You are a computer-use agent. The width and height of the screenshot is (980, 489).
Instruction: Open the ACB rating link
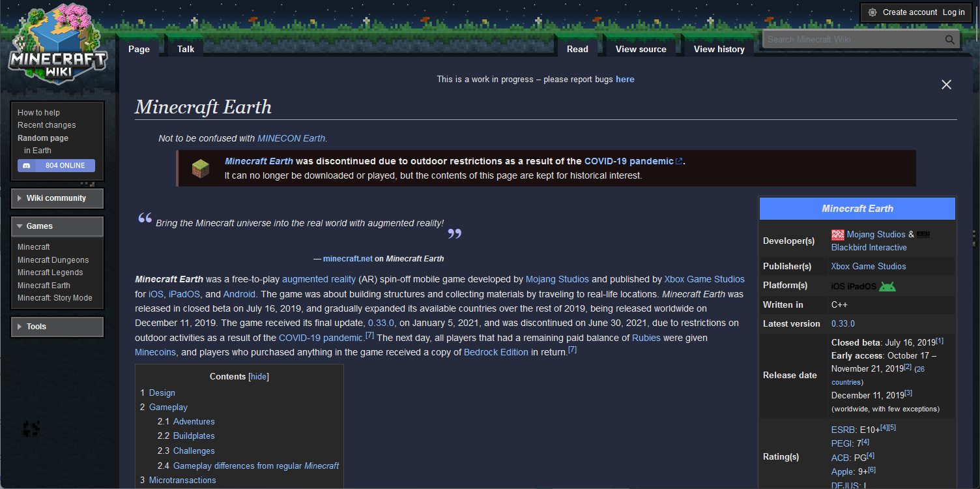(x=841, y=458)
